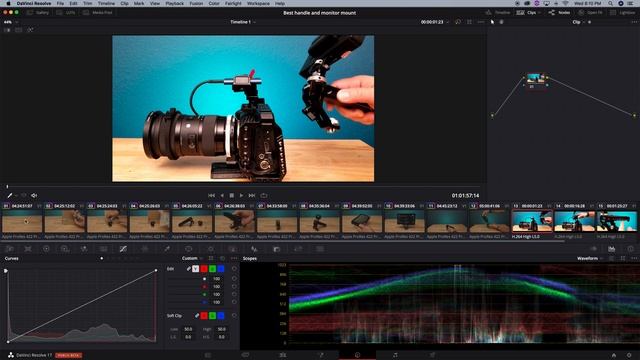Open the Scopes panel options menu
The width and height of the screenshot is (640, 360).
pos(634,258)
